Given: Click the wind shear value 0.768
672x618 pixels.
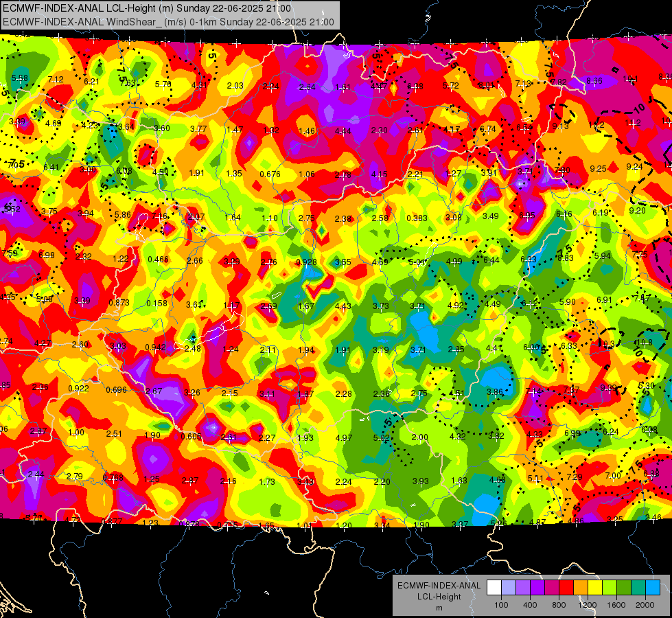Looking at the screenshot, I should 113,477.
